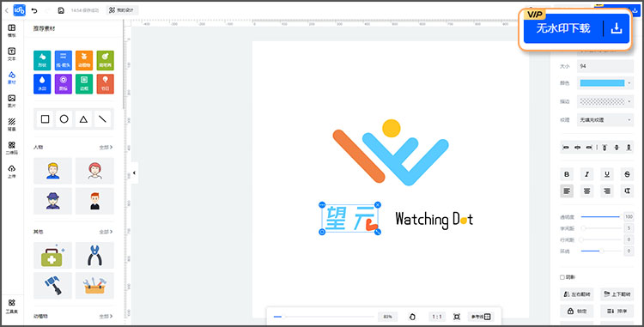Insert the circle shape

(64, 119)
